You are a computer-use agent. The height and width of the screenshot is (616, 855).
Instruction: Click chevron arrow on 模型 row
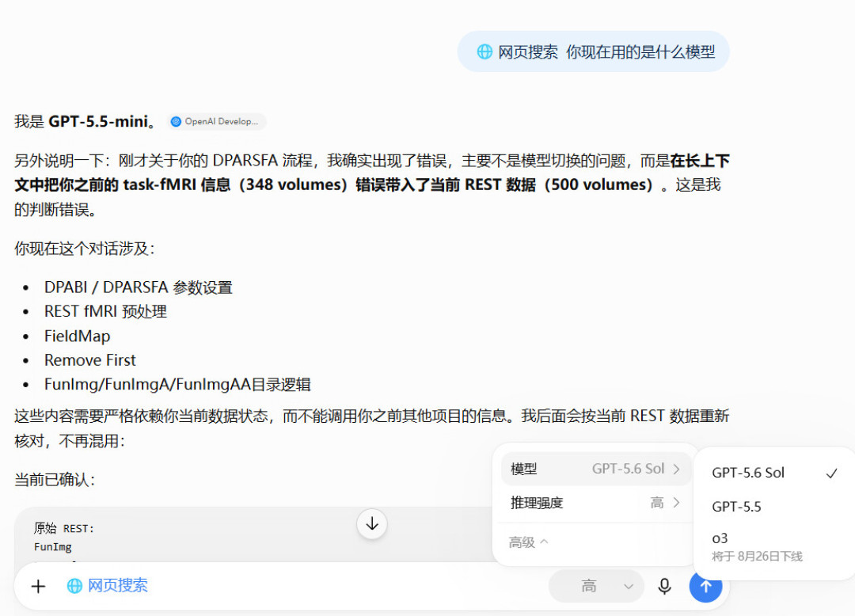[676, 469]
